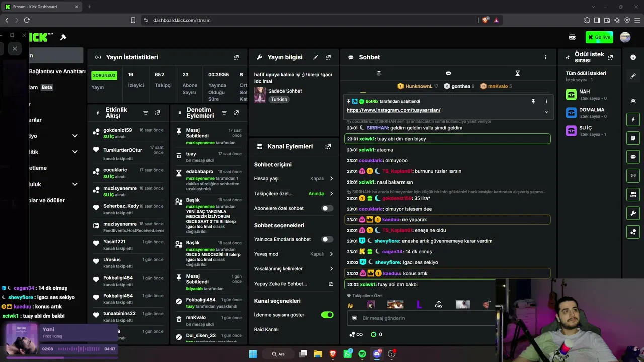
Task: Click the moderator hammer icon beside Kick logo
Action: [63, 37]
